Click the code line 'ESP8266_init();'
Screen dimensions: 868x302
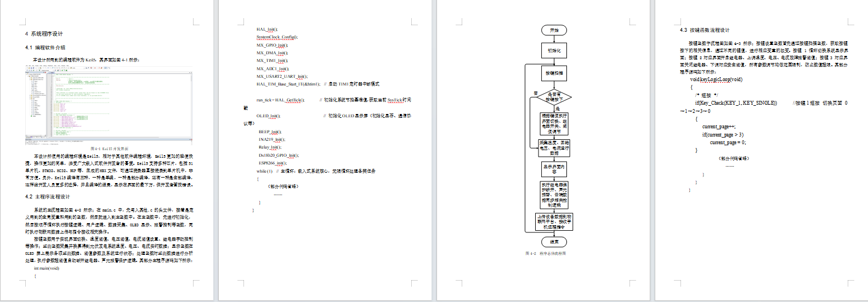(x=273, y=163)
